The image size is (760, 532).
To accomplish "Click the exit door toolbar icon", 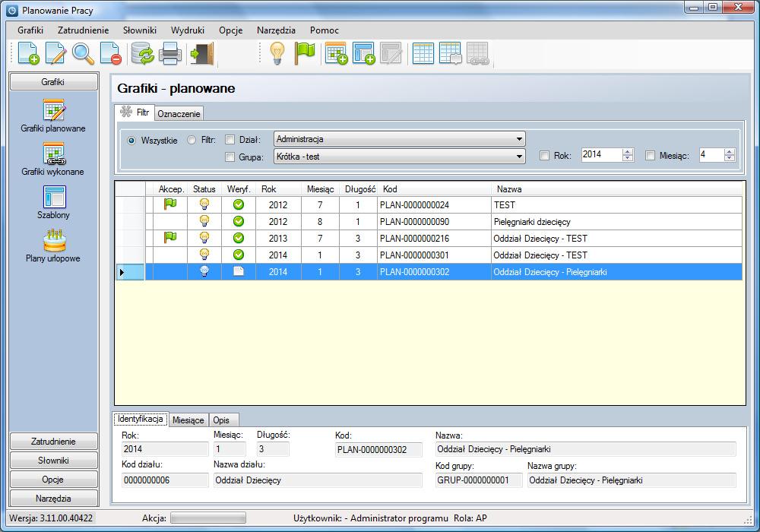I will [201, 53].
